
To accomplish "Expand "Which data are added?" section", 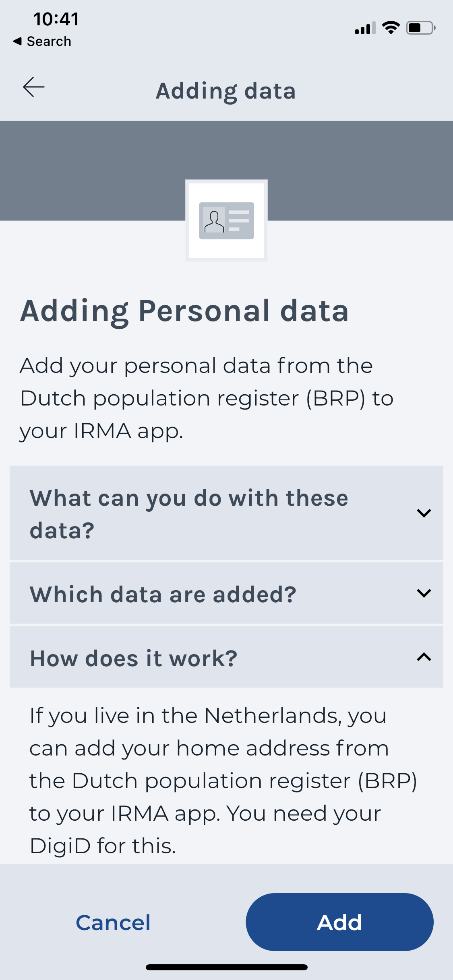I will (226, 593).
